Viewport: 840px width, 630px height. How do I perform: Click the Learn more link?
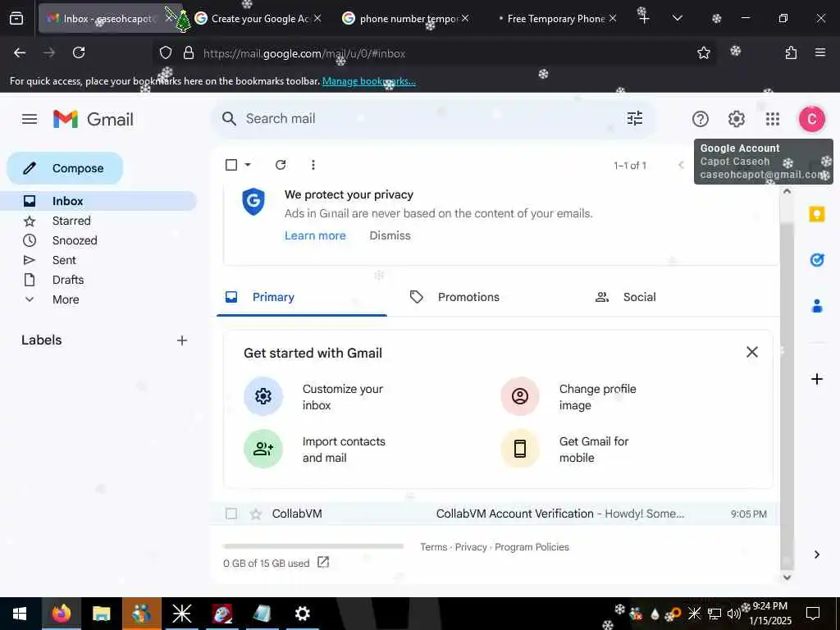(315, 235)
